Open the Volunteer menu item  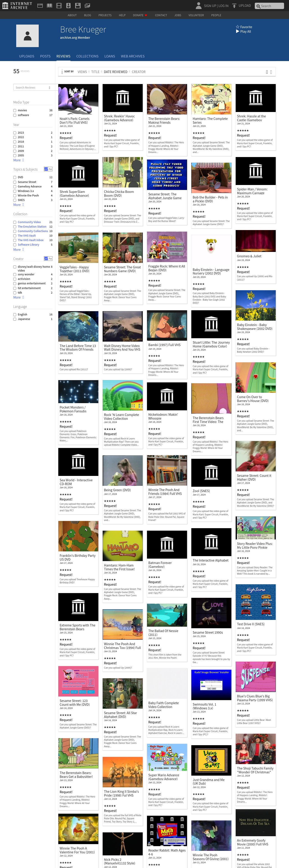coord(196,15)
